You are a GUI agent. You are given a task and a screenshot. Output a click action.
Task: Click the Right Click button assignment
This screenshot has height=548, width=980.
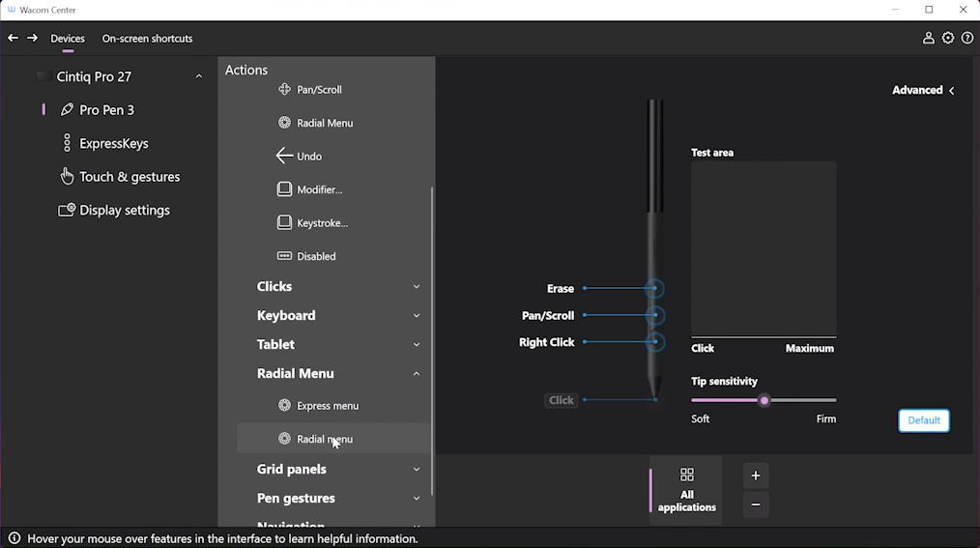(x=546, y=342)
